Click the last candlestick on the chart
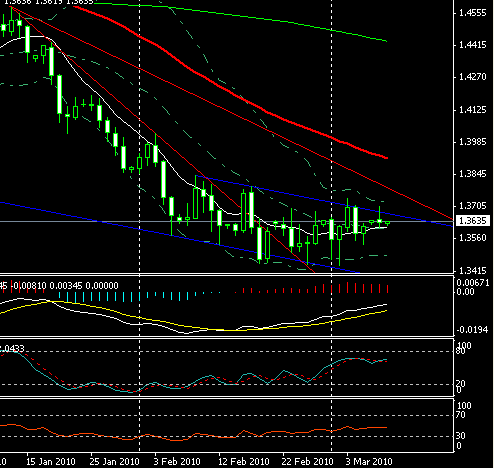 point(387,223)
